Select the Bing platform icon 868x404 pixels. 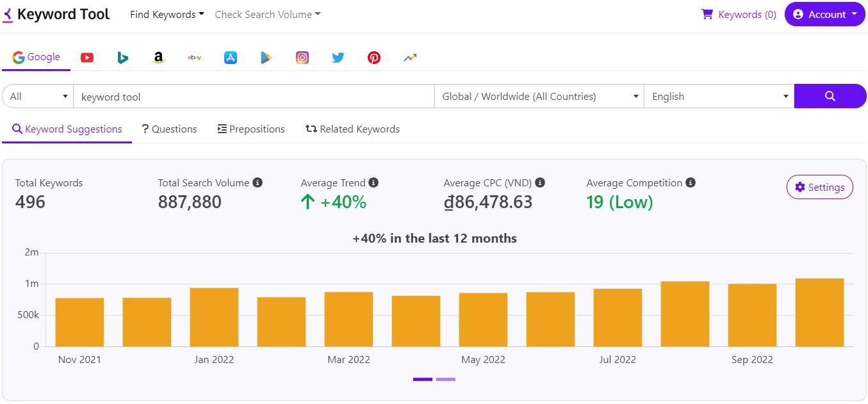coord(122,57)
